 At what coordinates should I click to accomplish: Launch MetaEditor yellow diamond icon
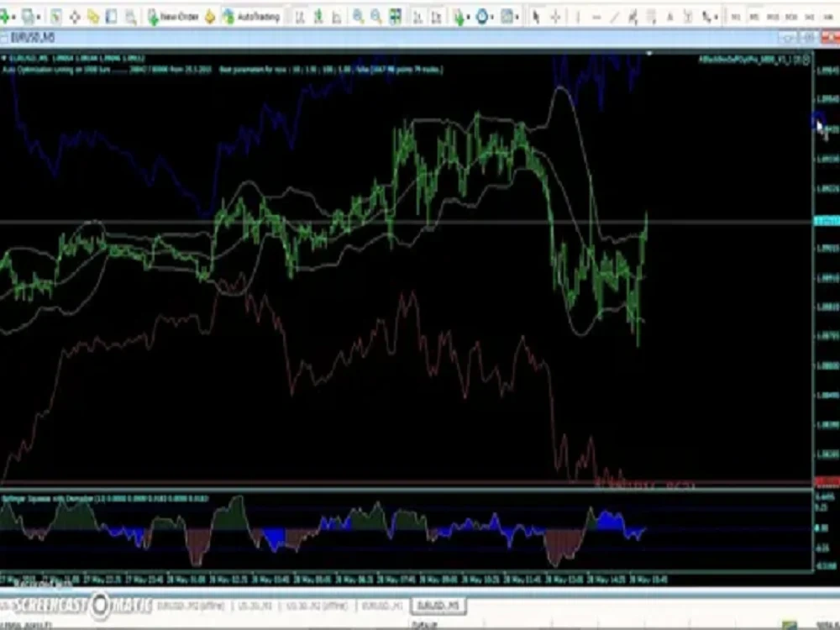(210, 17)
